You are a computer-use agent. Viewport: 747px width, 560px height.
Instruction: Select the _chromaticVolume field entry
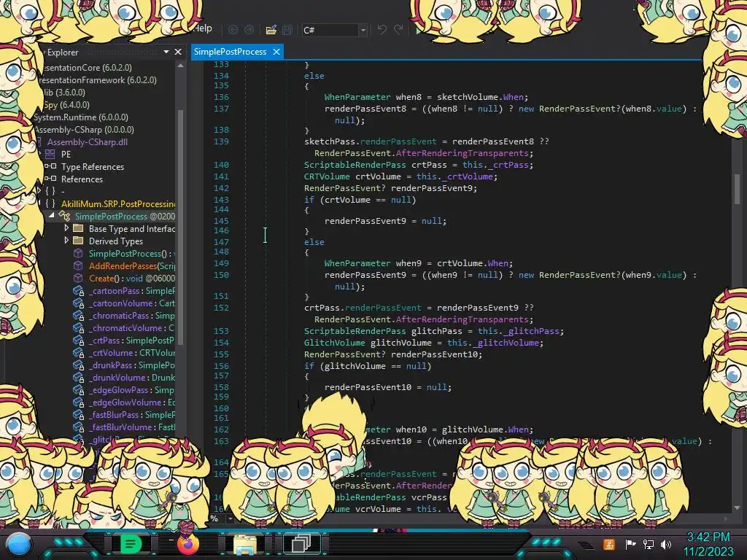click(x=132, y=328)
